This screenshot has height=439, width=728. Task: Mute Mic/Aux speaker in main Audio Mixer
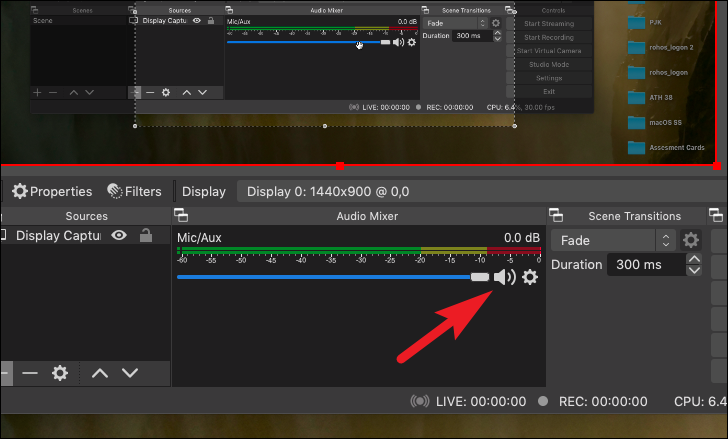[x=505, y=277]
